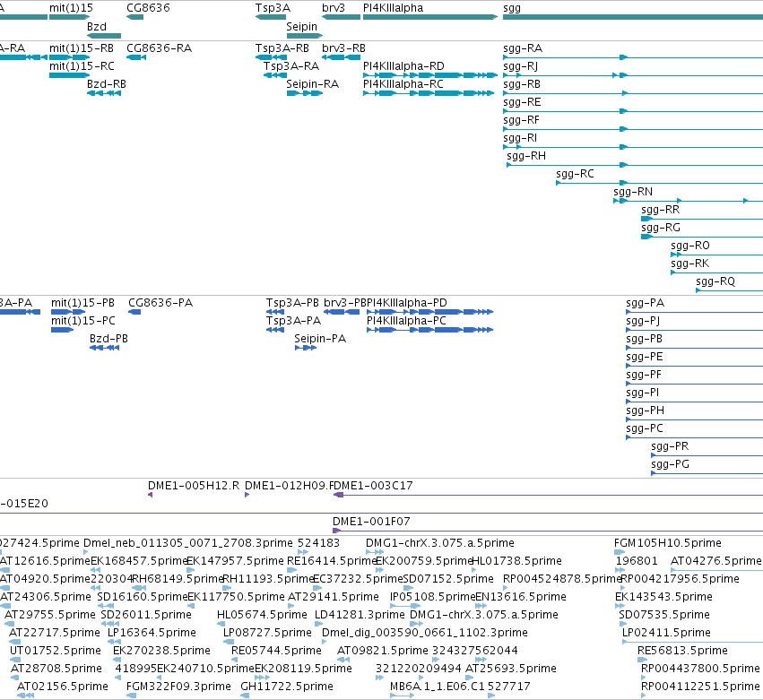
Task: Click transcript sgg-RN
Action: coord(688,201)
